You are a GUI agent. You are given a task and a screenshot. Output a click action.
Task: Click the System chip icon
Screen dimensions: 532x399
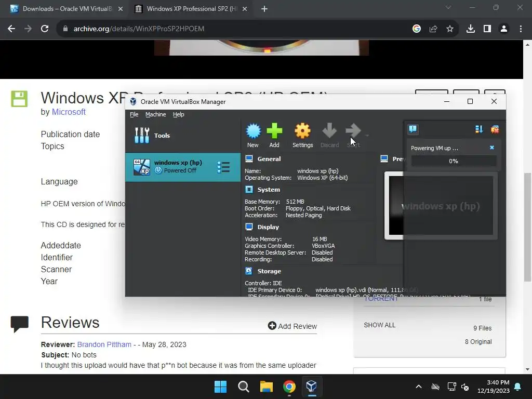(249, 189)
